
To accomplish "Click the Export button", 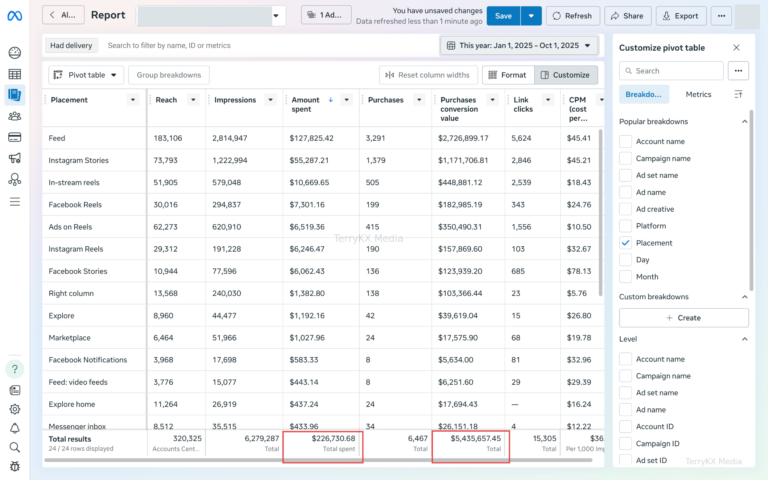I will [x=681, y=16].
